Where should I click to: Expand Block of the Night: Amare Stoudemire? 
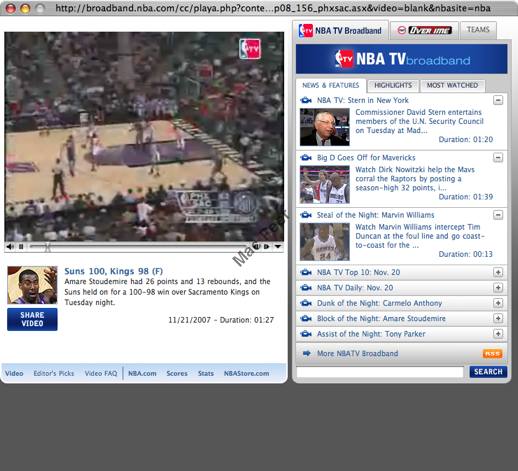(498, 318)
